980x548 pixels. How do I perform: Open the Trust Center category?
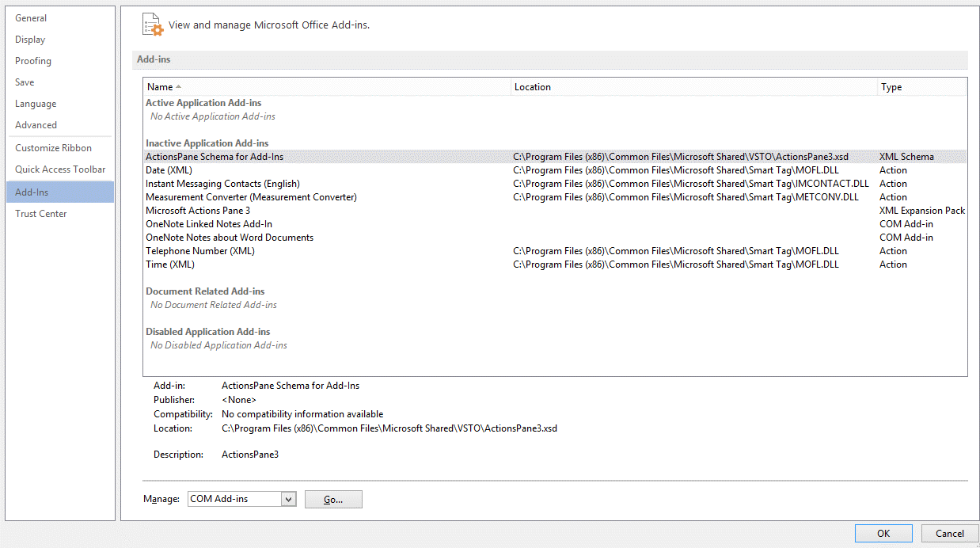[59, 214]
